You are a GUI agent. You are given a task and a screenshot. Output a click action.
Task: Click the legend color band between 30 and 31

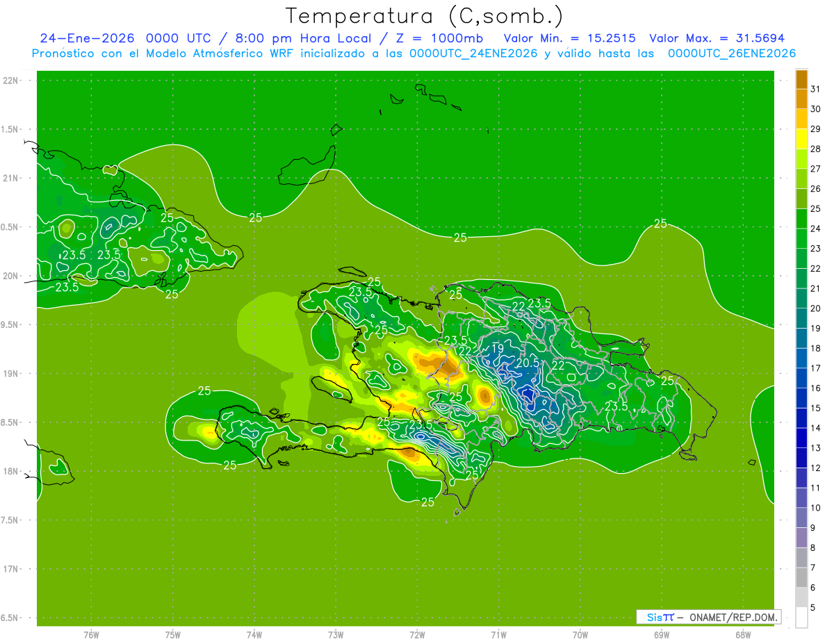pos(801,99)
